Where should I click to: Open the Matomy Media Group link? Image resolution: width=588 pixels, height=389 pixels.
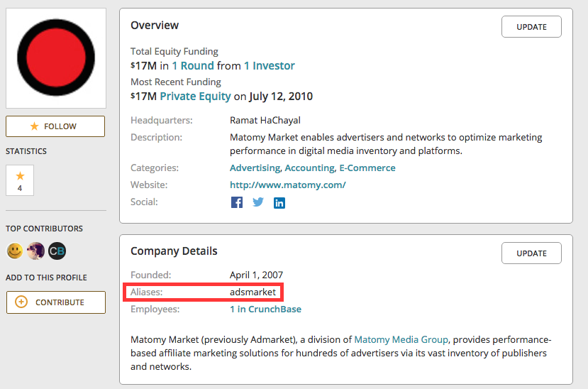point(401,339)
